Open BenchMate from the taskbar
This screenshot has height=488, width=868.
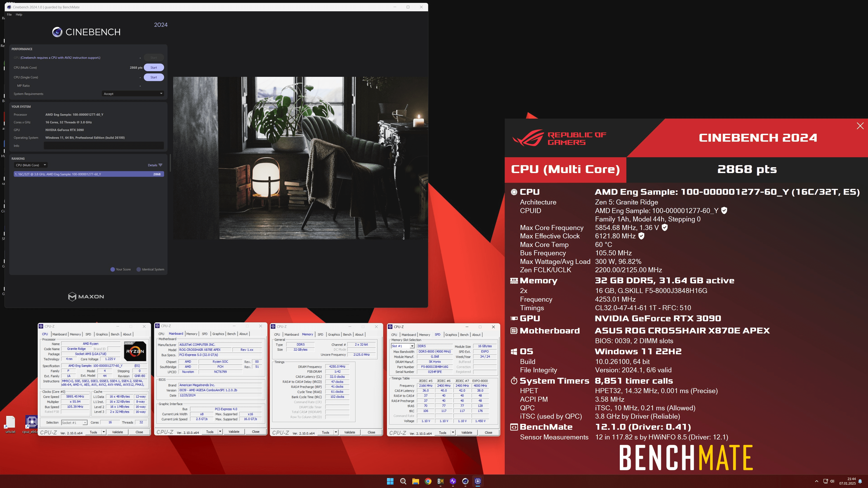click(x=440, y=481)
